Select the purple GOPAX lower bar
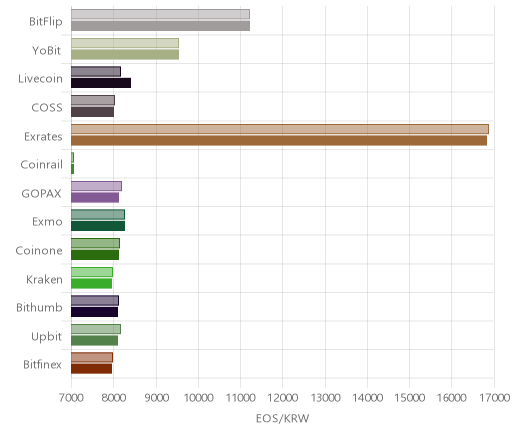The width and height of the screenshot is (512, 436). tap(95, 198)
